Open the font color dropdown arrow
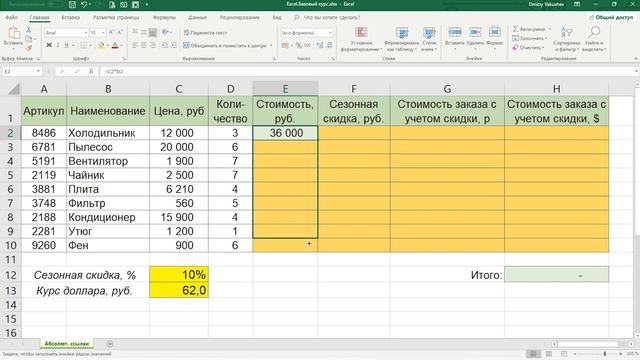Image resolution: width=640 pixels, height=360 pixels. (122, 46)
